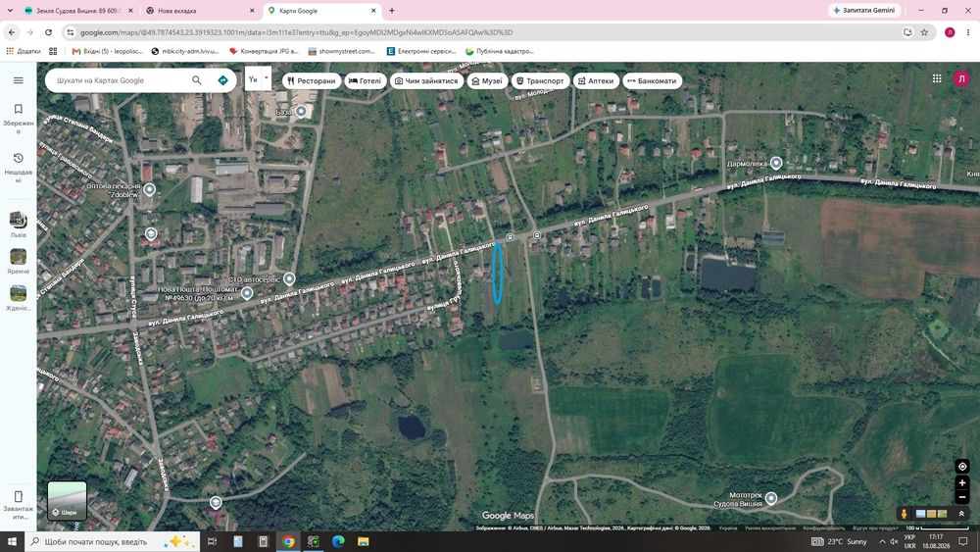Zoom in with the plus button
The width and height of the screenshot is (980, 552).
point(962,482)
